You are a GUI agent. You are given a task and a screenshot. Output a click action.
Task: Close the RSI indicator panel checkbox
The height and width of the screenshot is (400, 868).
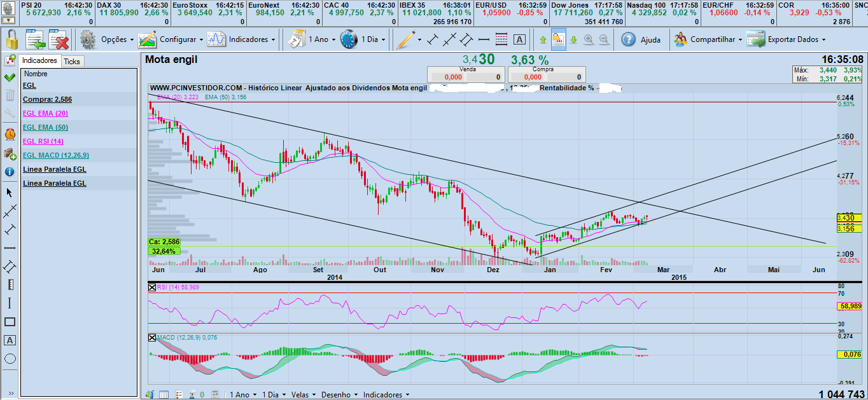pos(151,287)
